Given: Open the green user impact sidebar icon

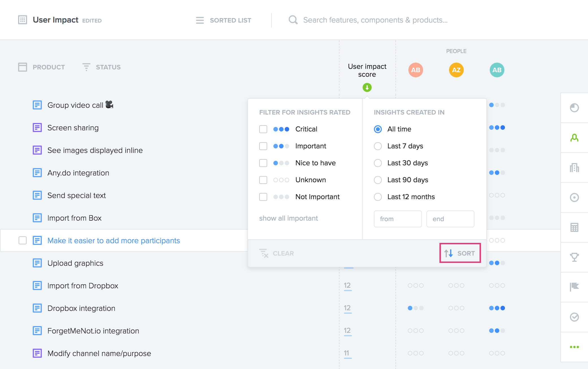Looking at the screenshot, I should coord(574,138).
